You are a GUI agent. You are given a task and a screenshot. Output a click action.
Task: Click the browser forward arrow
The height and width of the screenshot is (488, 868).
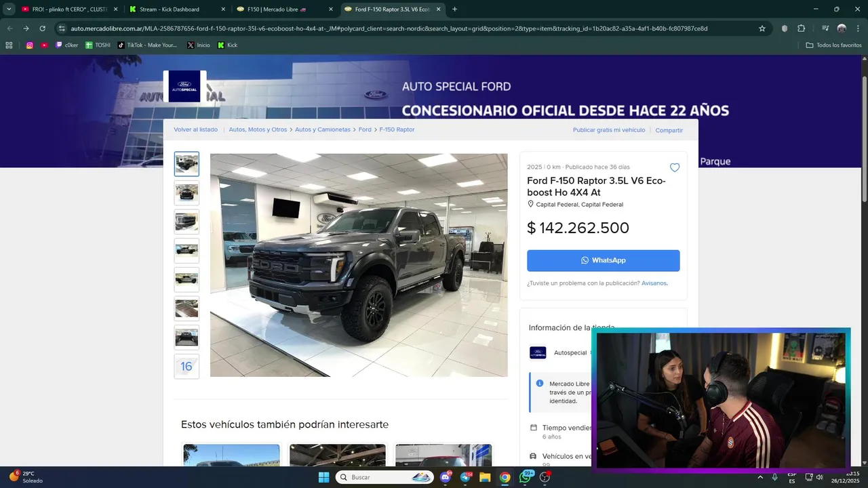point(26,28)
